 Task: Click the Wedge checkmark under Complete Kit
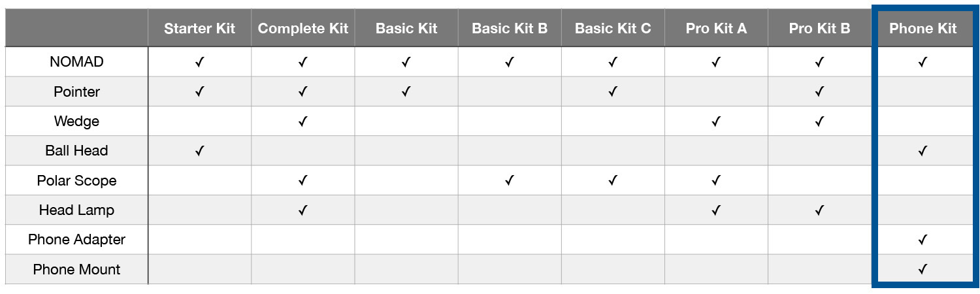point(303,121)
